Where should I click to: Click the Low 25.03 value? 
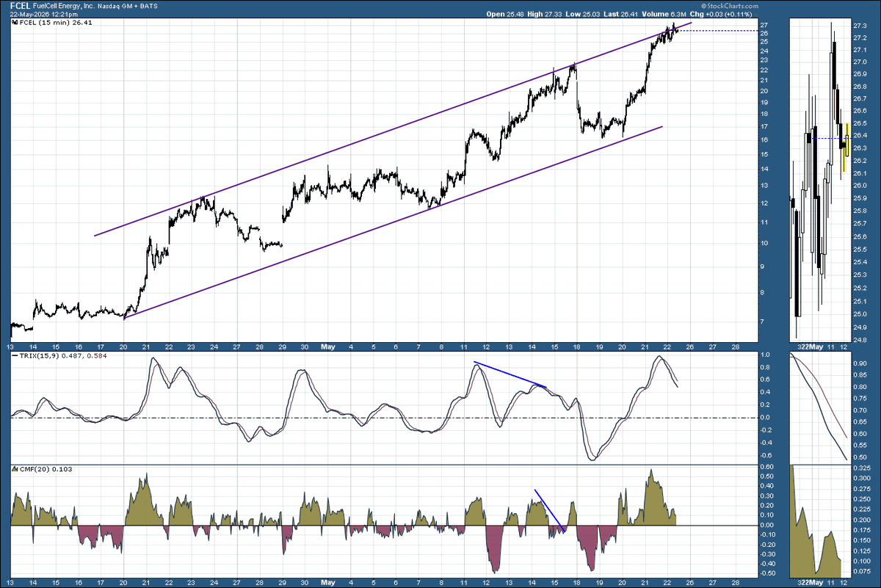pos(584,14)
